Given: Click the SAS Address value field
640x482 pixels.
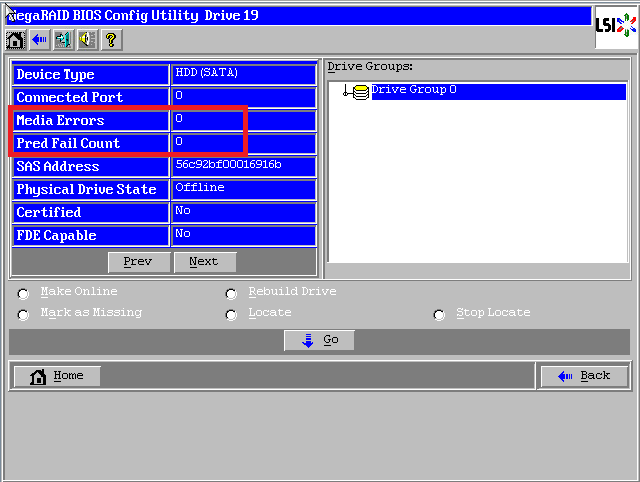Looking at the screenshot, I should (244, 166).
